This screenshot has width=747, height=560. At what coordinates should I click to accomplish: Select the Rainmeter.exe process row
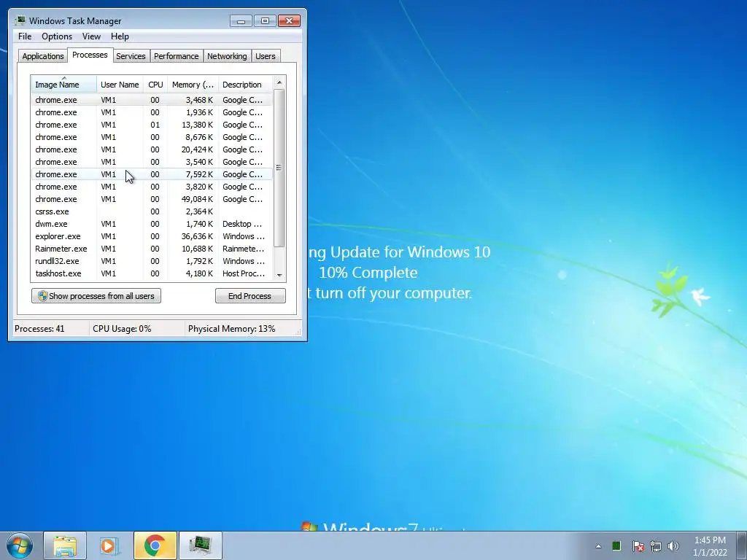click(x=152, y=249)
